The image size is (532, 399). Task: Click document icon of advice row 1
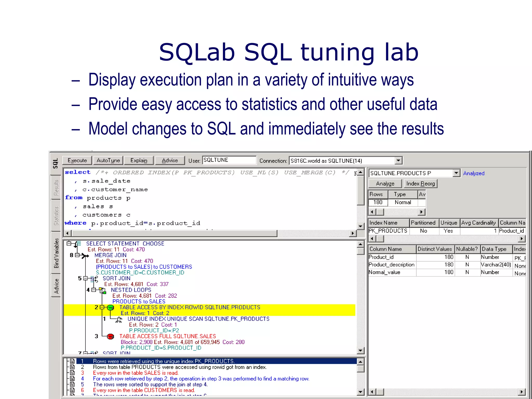point(72,361)
